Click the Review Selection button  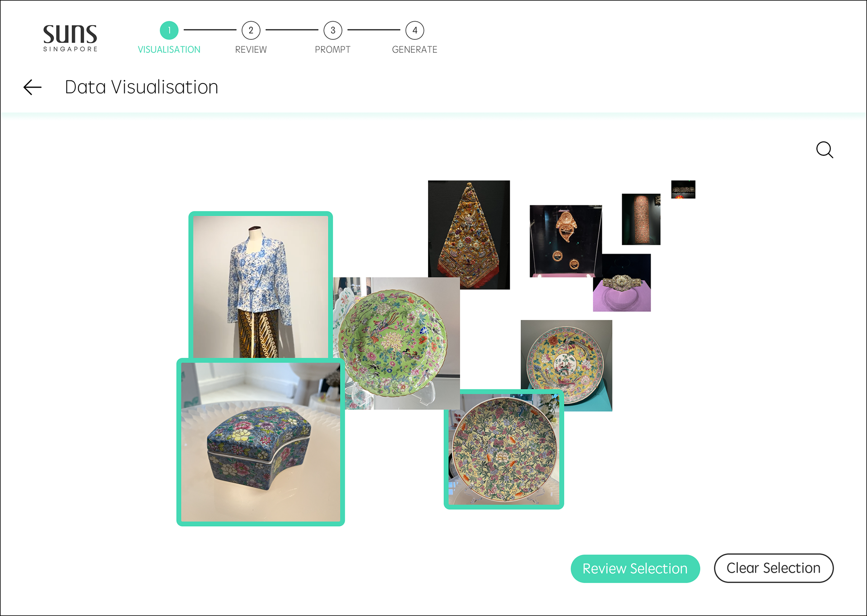[x=635, y=568]
